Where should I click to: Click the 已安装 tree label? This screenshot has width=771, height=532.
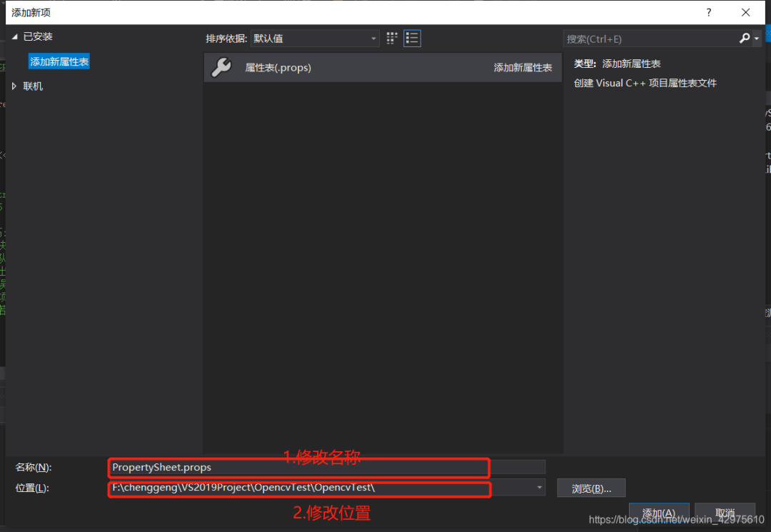[38, 36]
